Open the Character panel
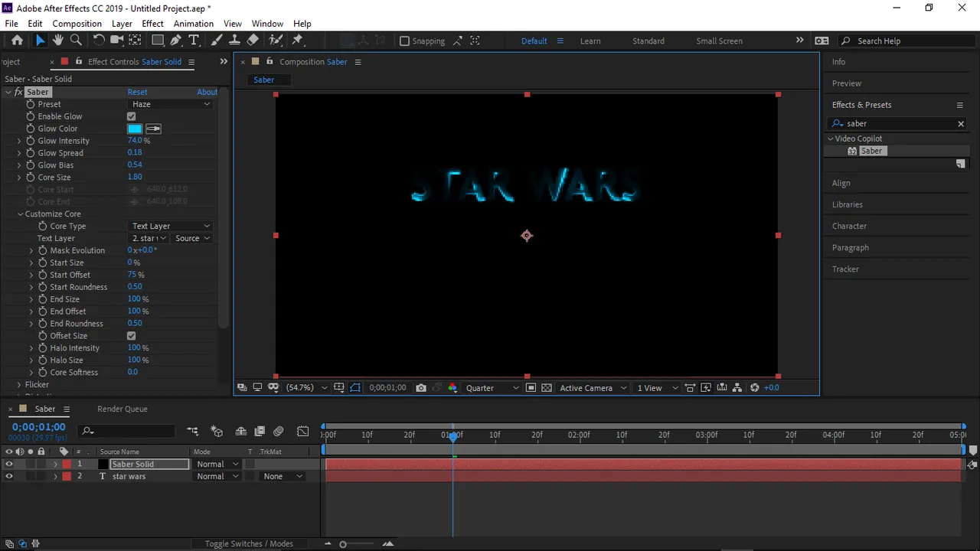Screen dimensions: 980x551 tap(849, 226)
